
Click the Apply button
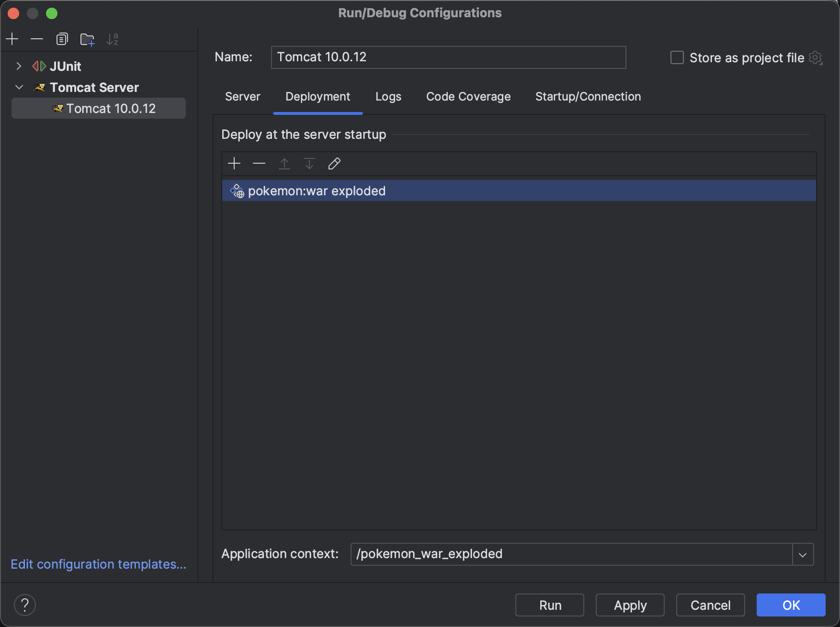click(x=630, y=605)
